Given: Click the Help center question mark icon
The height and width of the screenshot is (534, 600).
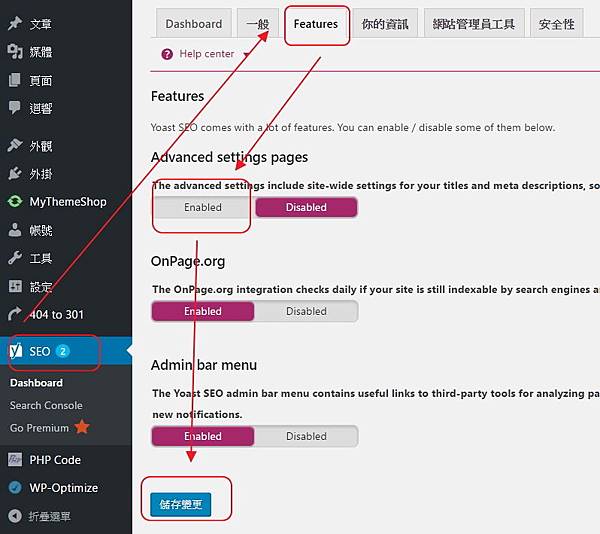Looking at the screenshot, I should (167, 54).
